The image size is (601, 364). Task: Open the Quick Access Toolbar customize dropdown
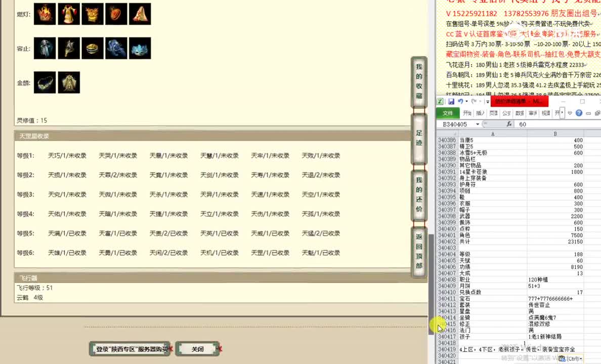pos(487,102)
